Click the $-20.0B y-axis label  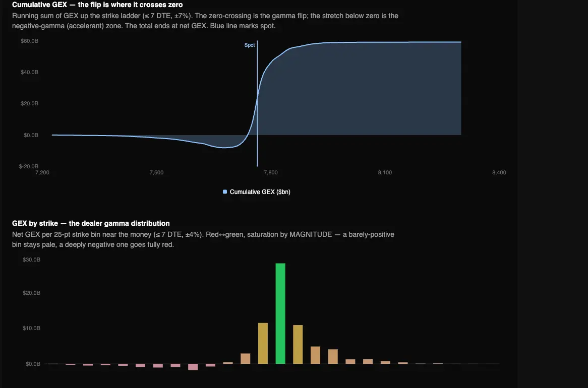pyautogui.click(x=29, y=166)
